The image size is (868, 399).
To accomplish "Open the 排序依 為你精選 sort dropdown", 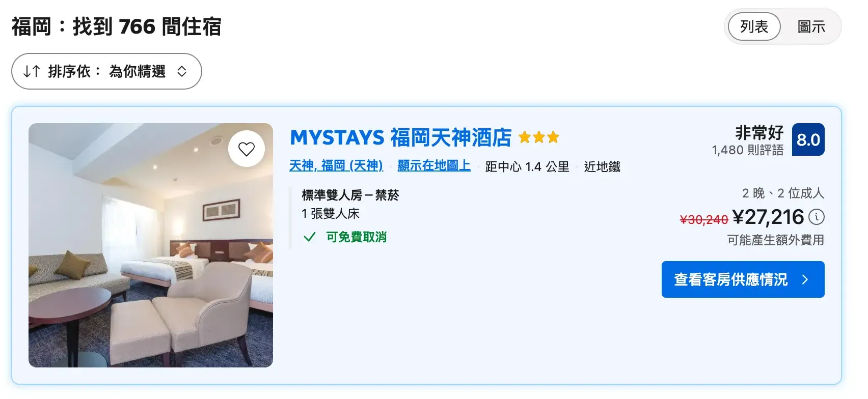I will coord(106,71).
